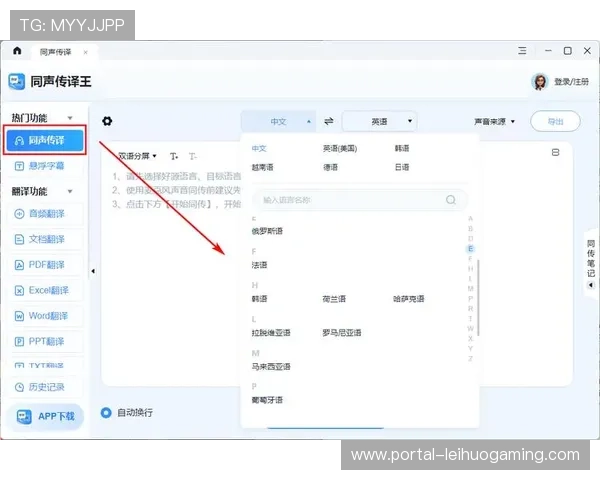This screenshot has height=480, width=600.
Task: Select 中文 in quick language list
Action: pos(259,149)
